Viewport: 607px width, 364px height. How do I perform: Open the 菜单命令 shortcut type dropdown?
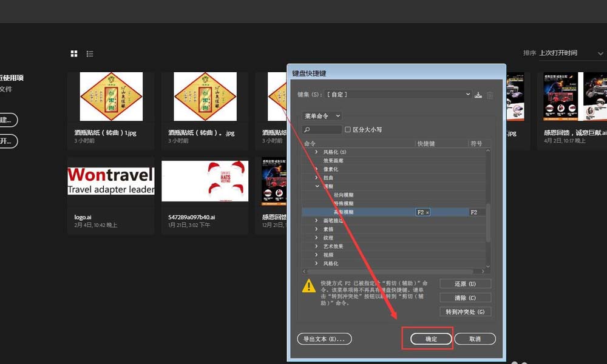[320, 115]
